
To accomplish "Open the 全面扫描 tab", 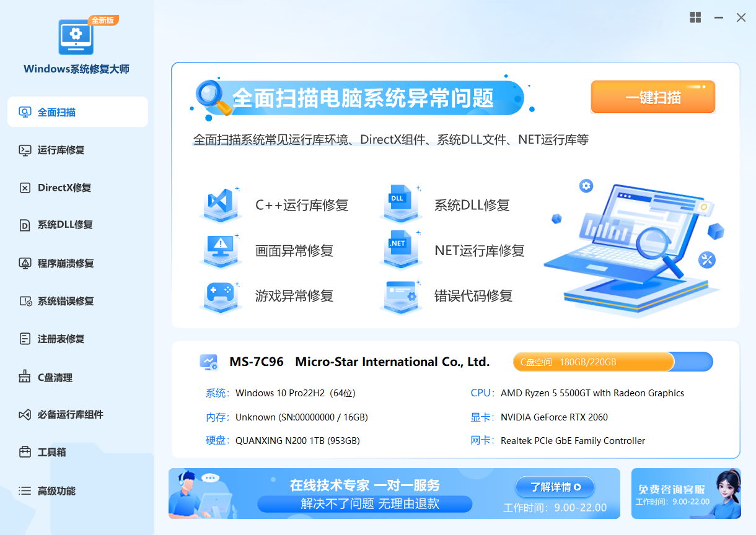I will coord(77,112).
